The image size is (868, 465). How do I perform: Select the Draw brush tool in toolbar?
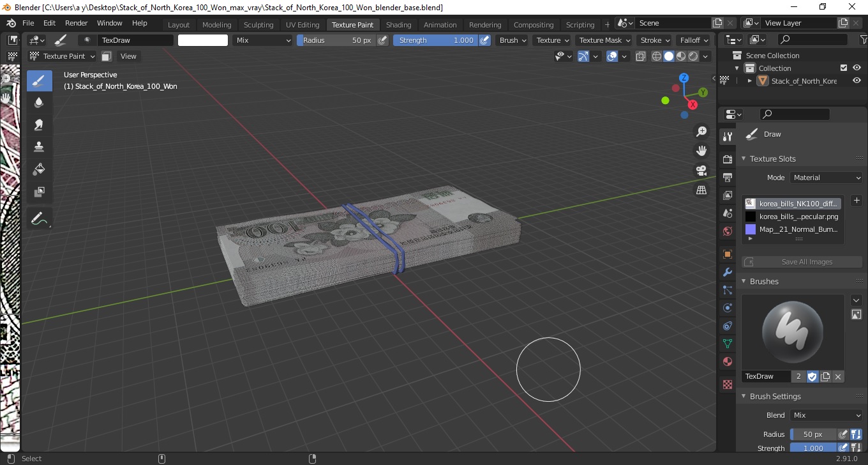pyautogui.click(x=39, y=80)
